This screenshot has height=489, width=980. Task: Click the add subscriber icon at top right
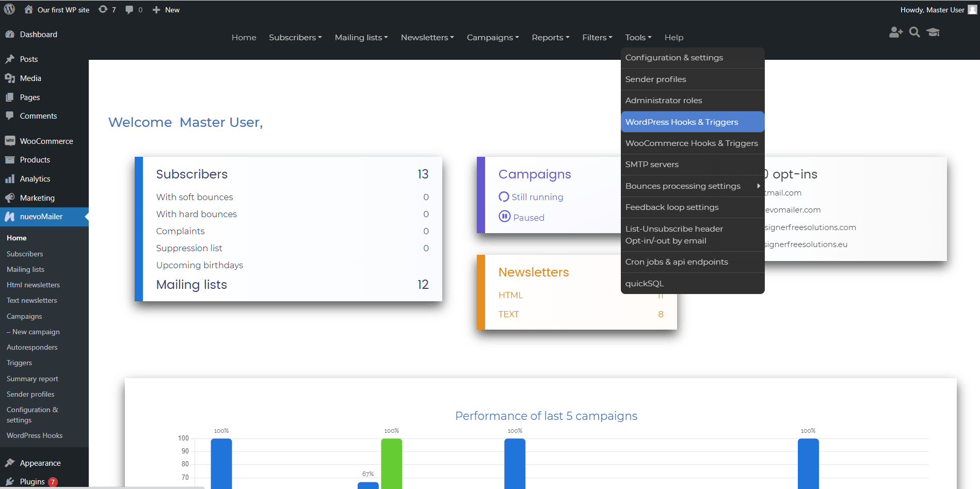pyautogui.click(x=896, y=32)
